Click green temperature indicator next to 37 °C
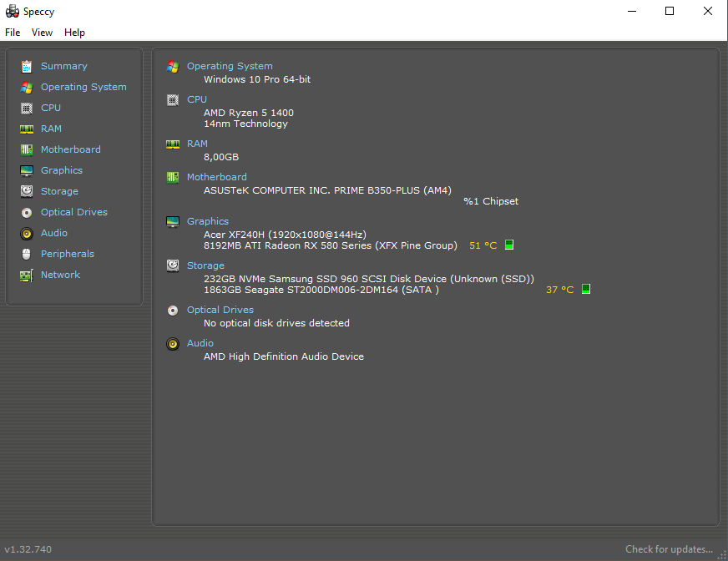Screen dimensions: 728x561 pyautogui.click(x=586, y=289)
